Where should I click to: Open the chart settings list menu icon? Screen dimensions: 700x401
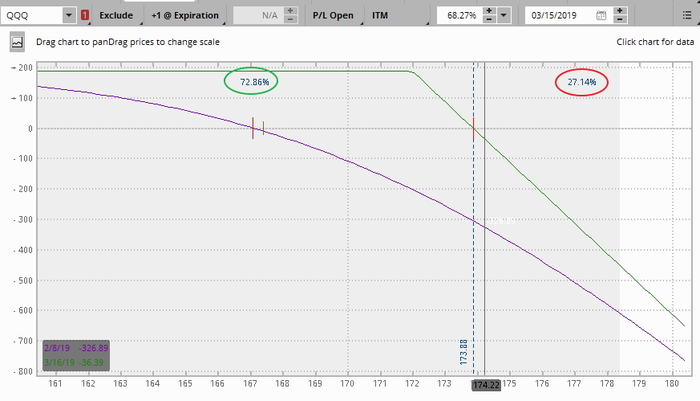pos(687,15)
